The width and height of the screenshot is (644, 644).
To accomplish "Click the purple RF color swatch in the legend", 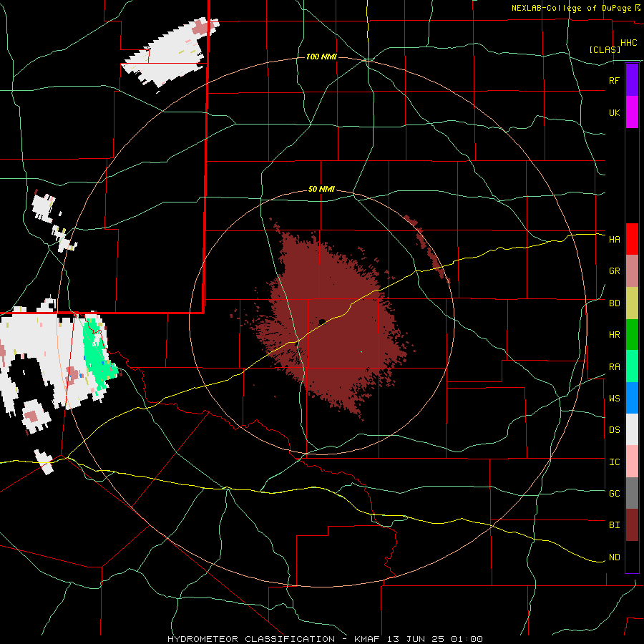I will (632, 80).
